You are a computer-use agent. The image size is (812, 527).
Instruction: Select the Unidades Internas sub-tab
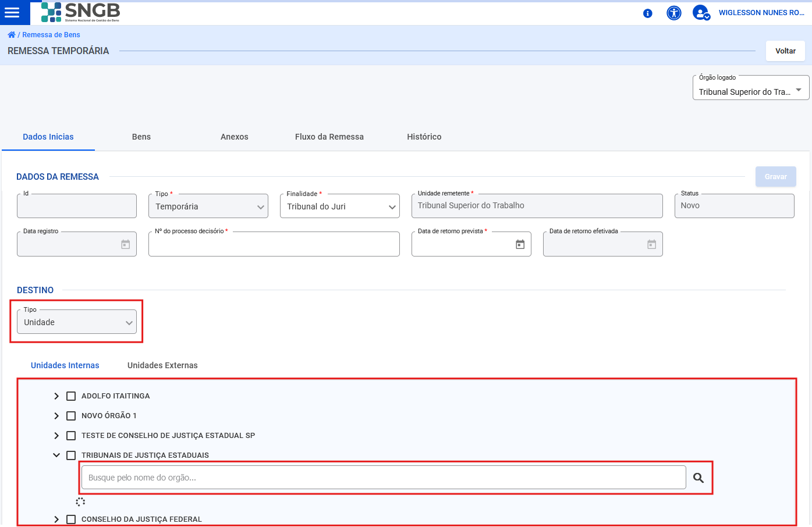point(65,365)
